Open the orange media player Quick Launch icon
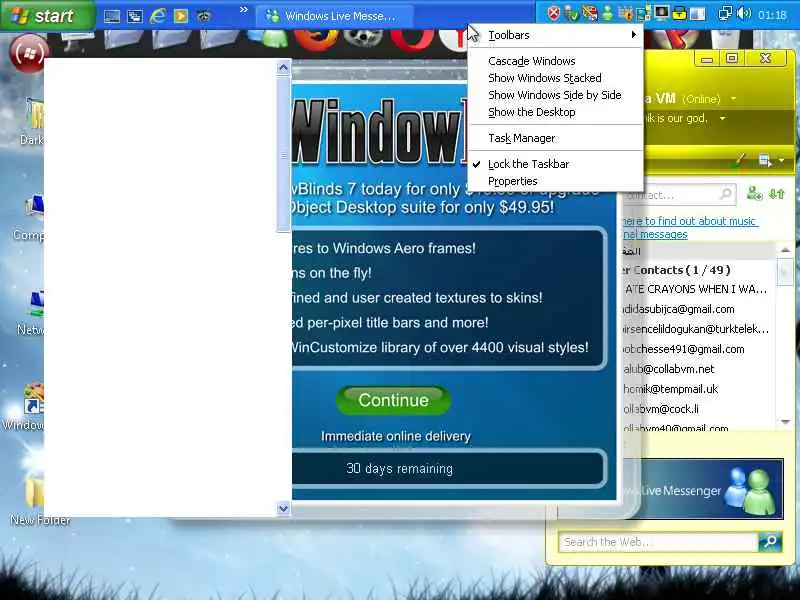Screen dimensions: 800x600 tap(181, 16)
